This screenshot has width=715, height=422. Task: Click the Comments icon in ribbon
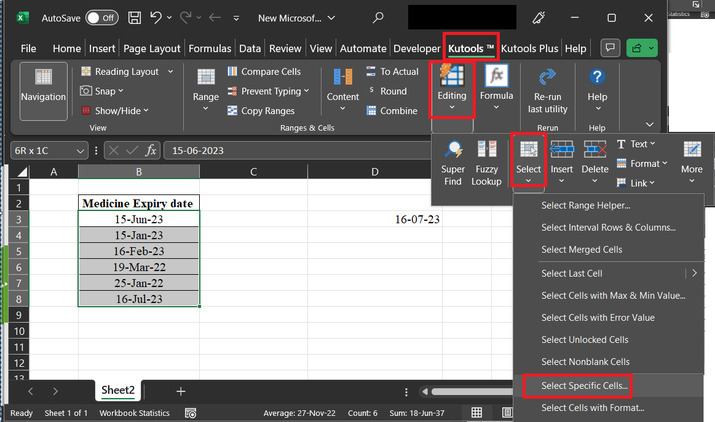[610, 48]
